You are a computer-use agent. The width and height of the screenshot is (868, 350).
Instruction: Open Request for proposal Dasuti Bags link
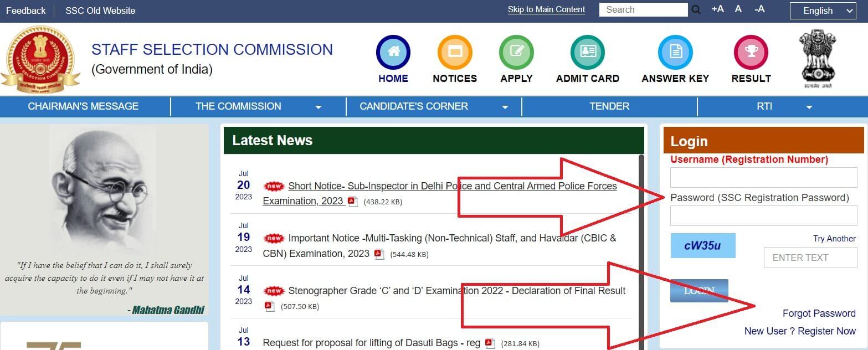371,343
